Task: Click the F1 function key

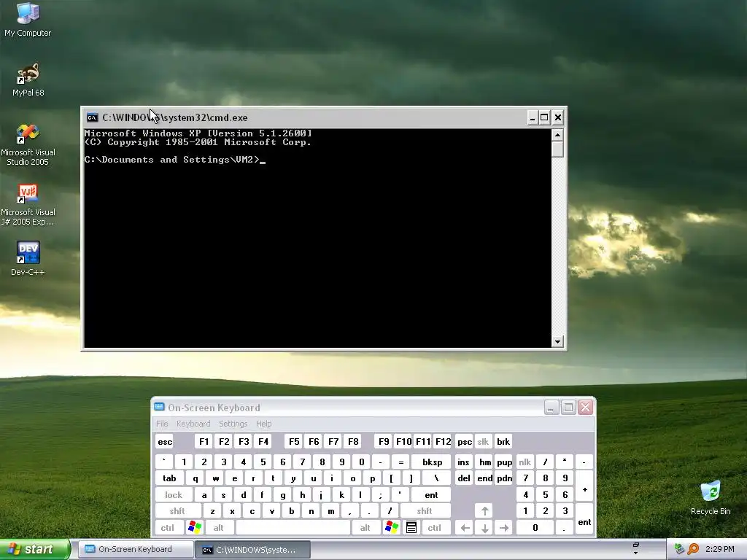Action: tap(204, 441)
